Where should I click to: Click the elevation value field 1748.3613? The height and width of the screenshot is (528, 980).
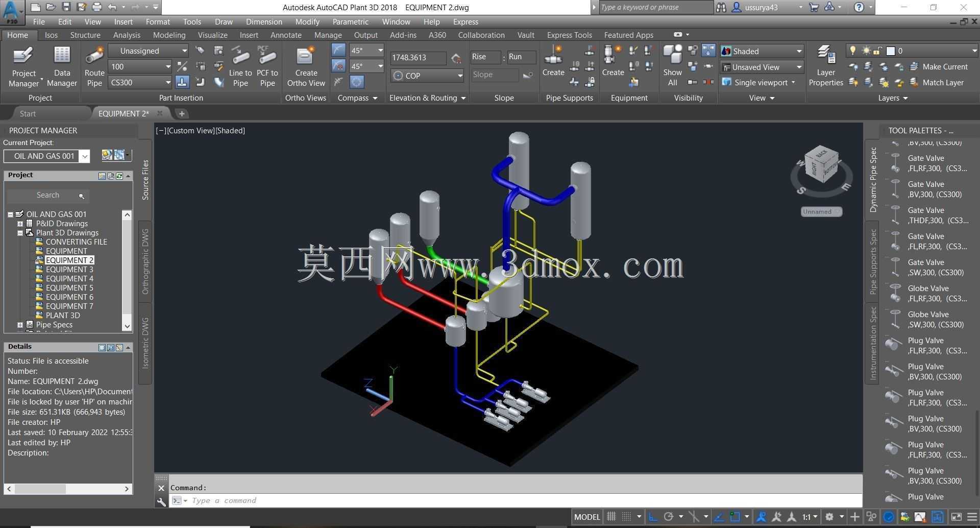418,58
